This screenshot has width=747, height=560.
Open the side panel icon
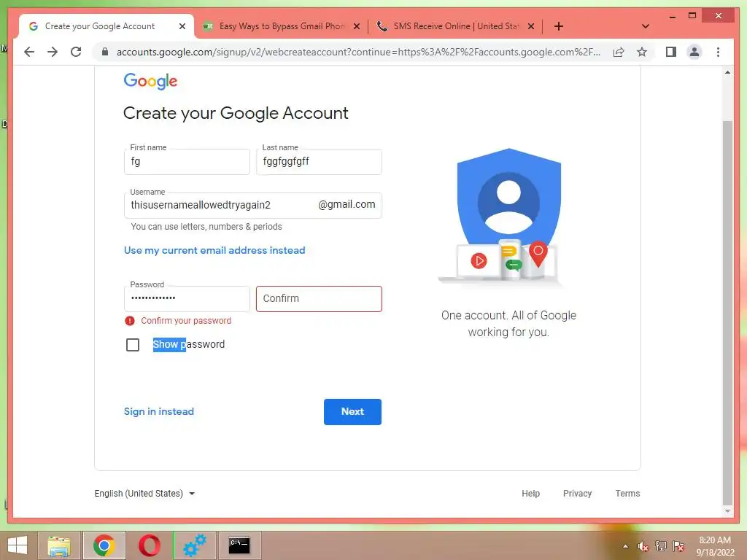click(x=671, y=52)
